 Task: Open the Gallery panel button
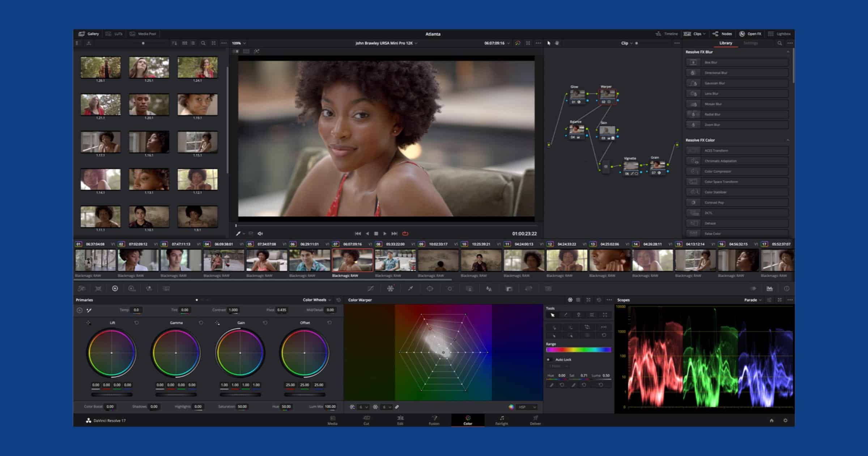click(x=89, y=34)
